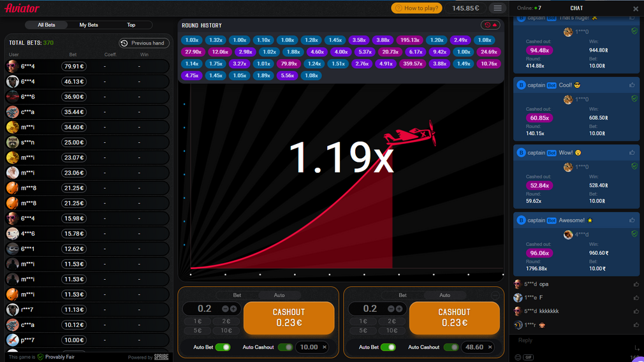Open the hamburger menu beside the balance

coord(497,8)
